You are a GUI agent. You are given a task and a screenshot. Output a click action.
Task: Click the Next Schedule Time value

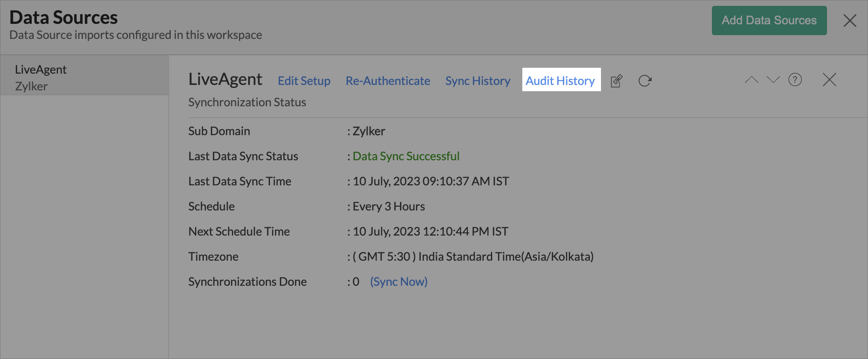430,231
